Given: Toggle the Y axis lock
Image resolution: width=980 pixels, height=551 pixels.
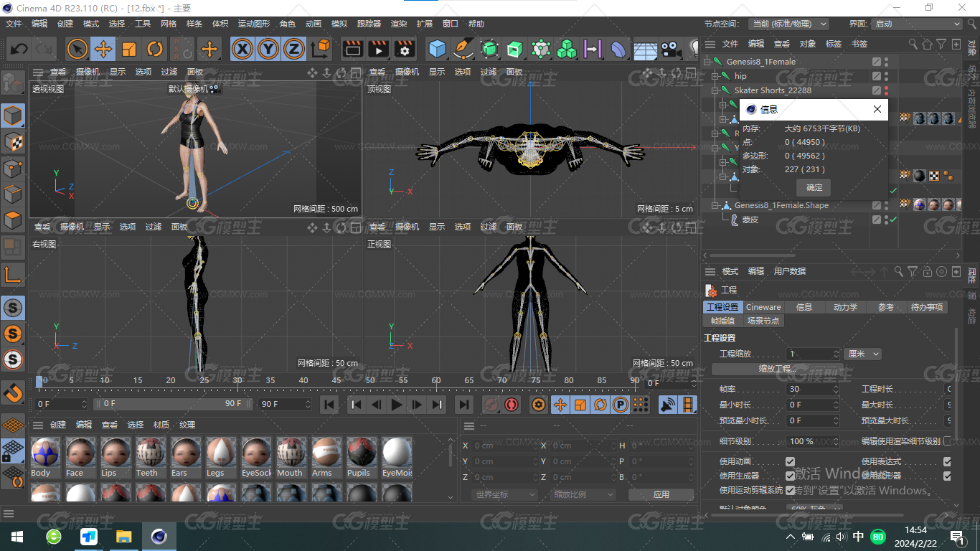Looking at the screenshot, I should click(268, 49).
